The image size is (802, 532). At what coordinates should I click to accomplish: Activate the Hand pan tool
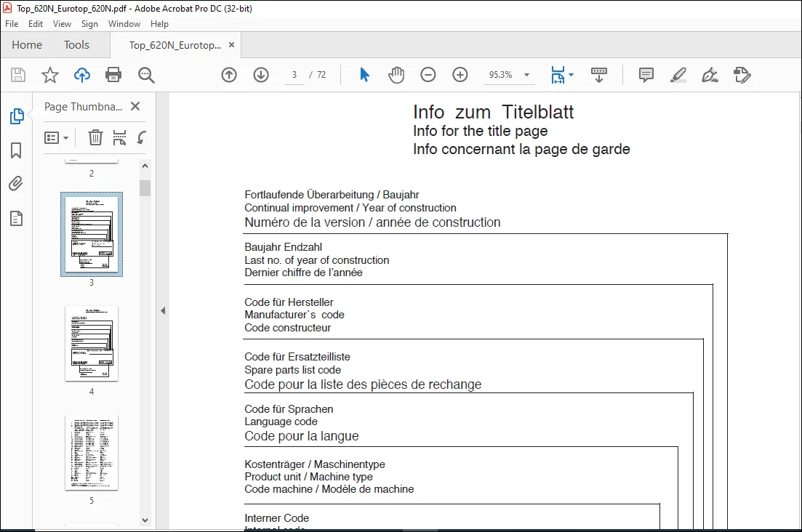(x=396, y=75)
